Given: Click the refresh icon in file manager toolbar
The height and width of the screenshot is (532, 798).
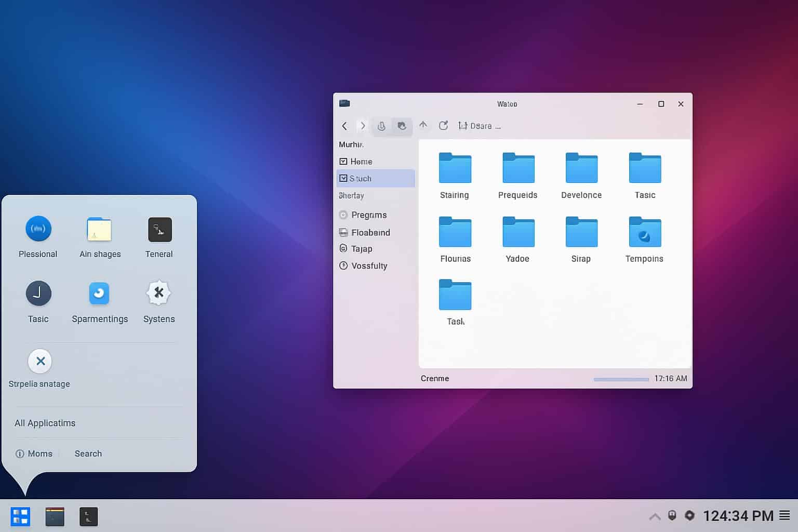Looking at the screenshot, I should click(x=443, y=126).
